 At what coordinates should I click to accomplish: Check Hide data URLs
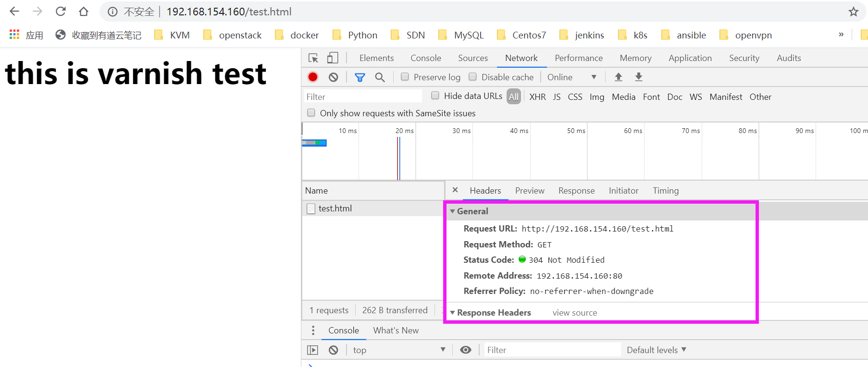tap(435, 96)
